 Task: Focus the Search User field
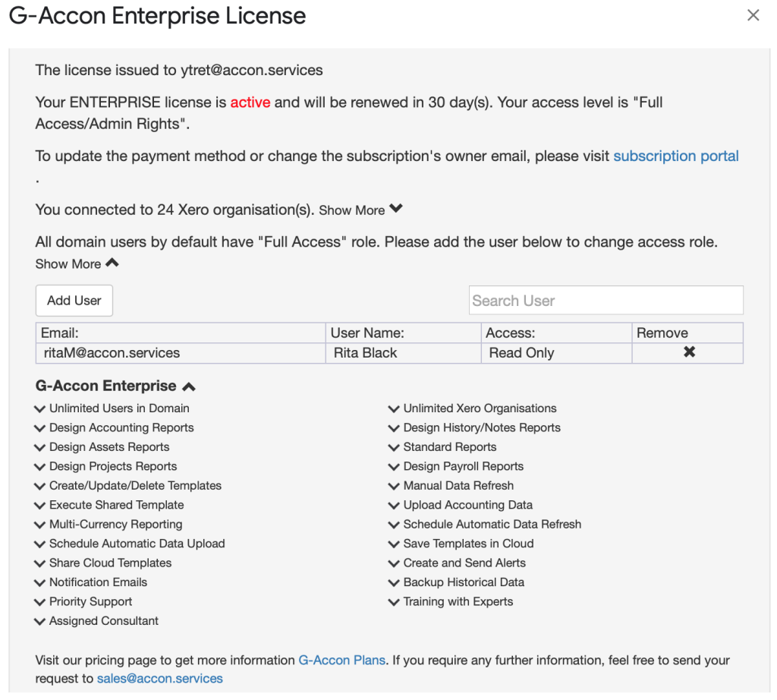point(606,300)
